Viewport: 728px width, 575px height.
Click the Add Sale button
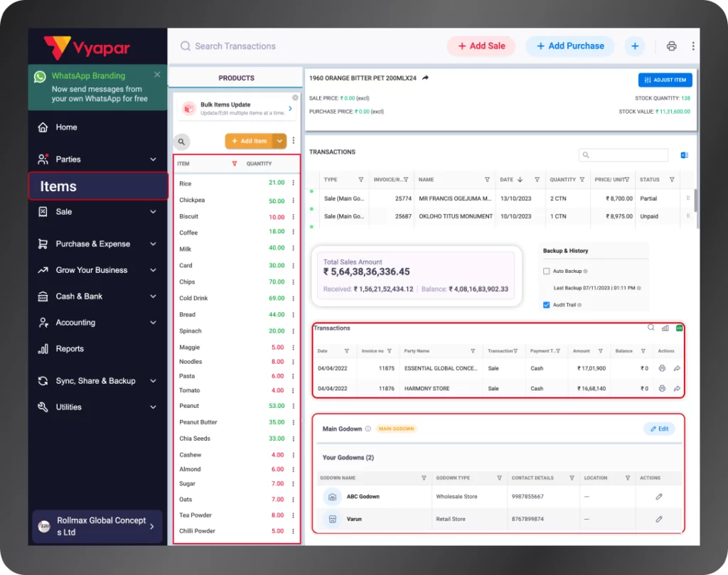click(481, 45)
